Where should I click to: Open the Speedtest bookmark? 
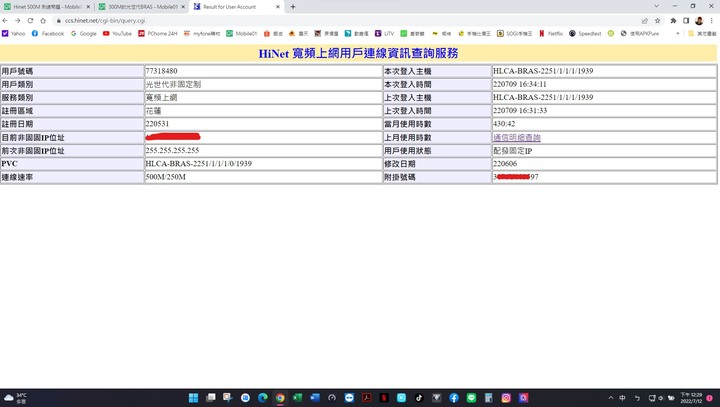click(585, 34)
